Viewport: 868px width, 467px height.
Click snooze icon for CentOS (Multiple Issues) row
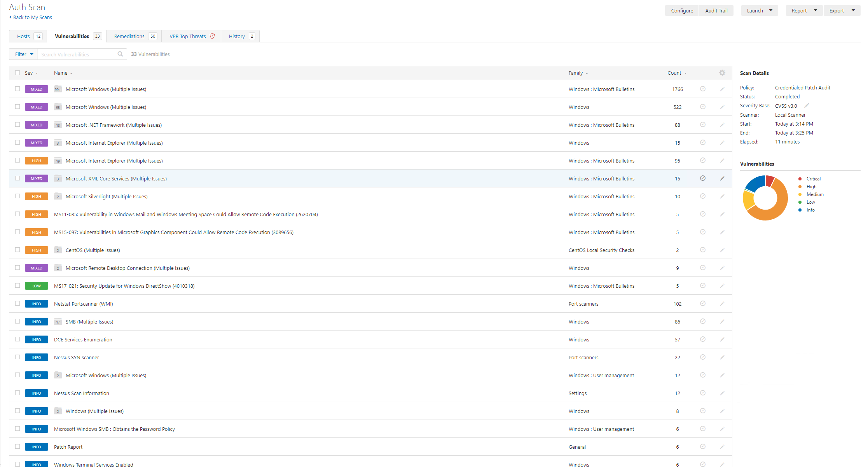[703, 250]
